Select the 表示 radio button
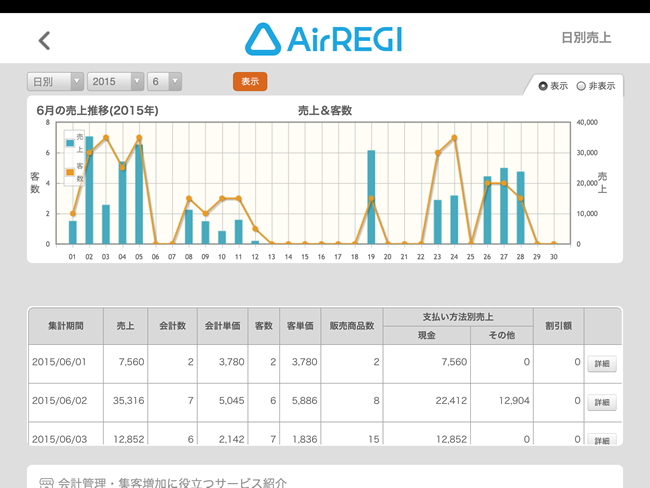Image resolution: width=650 pixels, height=488 pixels. click(543, 86)
